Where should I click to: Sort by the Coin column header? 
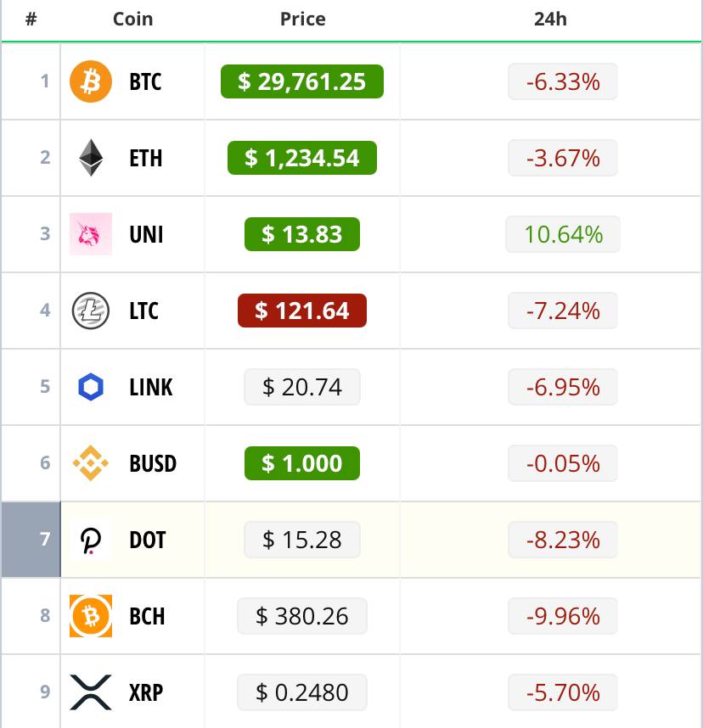133,19
